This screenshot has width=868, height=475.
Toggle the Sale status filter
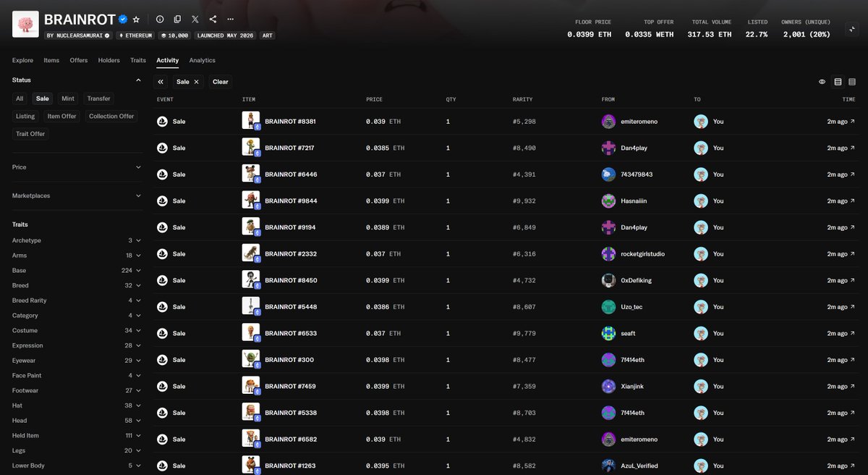pyautogui.click(x=43, y=98)
